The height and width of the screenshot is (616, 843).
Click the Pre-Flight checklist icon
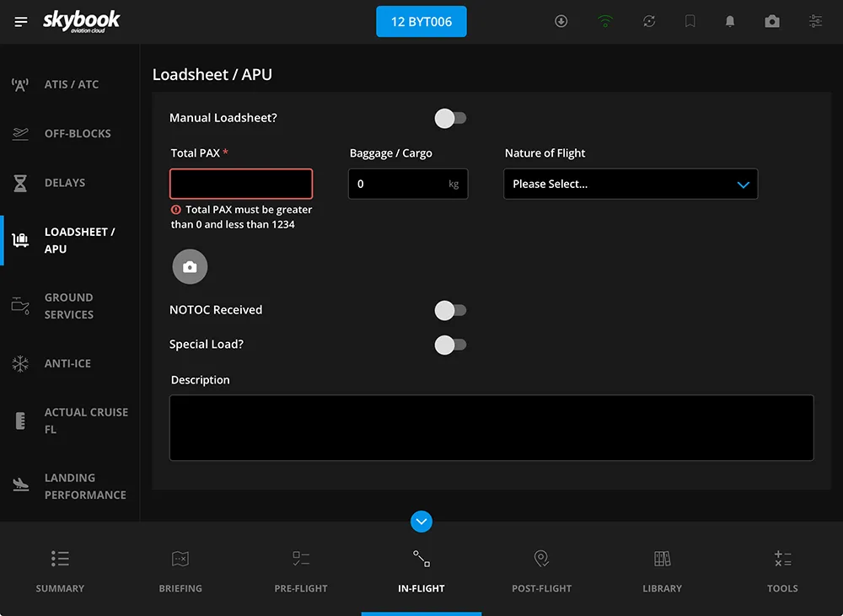point(301,559)
